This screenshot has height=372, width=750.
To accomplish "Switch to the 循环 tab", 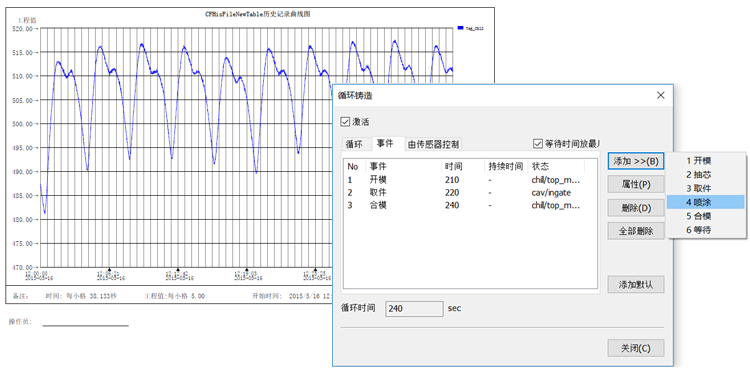I will pos(354,144).
